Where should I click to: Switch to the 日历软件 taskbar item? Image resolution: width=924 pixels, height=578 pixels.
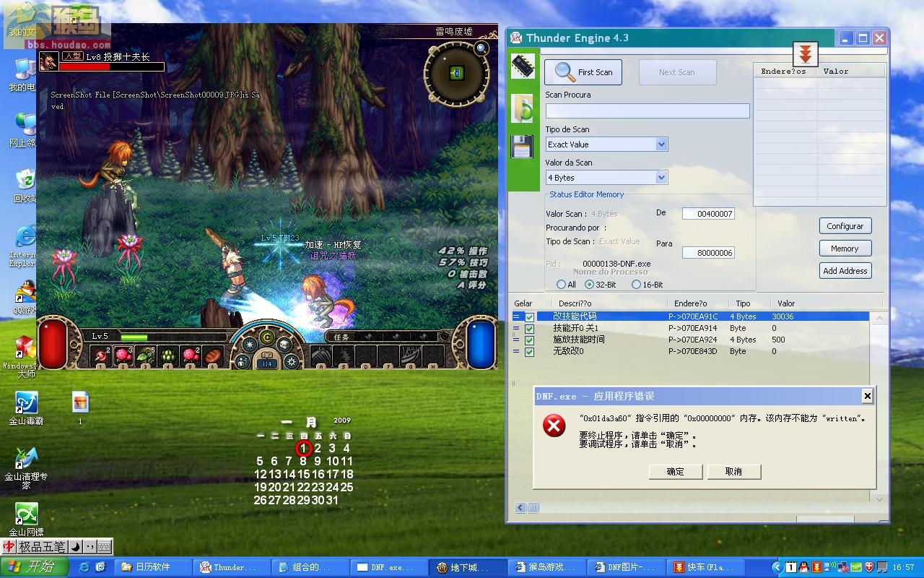pyautogui.click(x=152, y=567)
